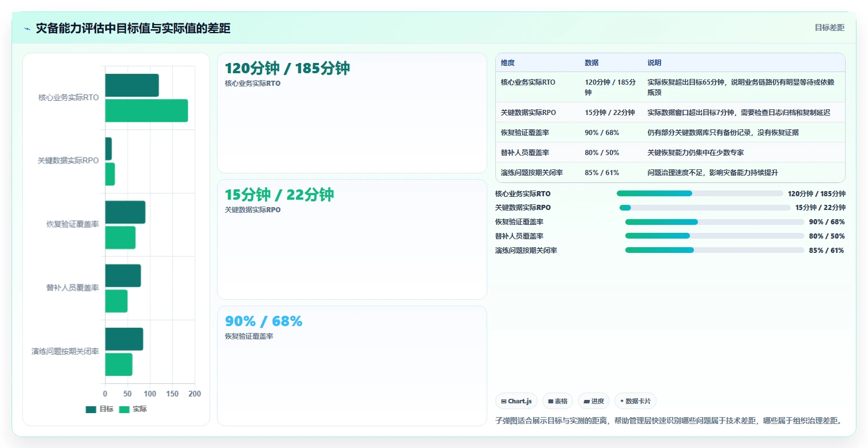
Task: Click the light actual bar for 替补人员覆盖率
Action: (116, 301)
